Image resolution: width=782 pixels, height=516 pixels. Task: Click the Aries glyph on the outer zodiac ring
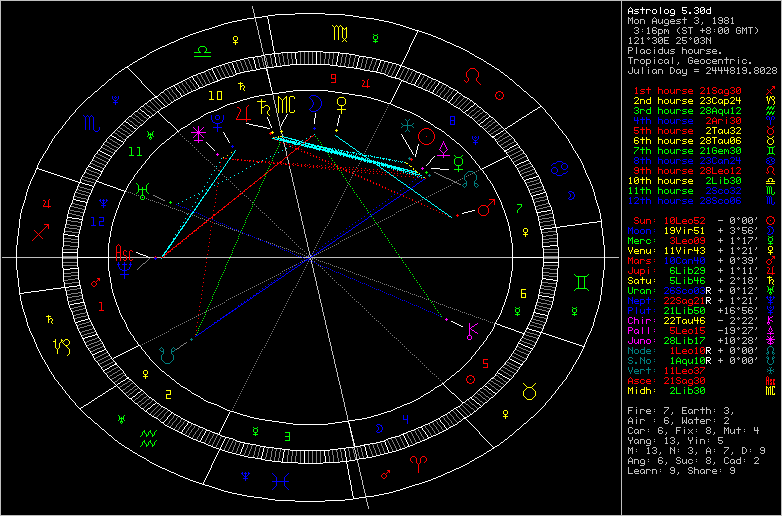[x=417, y=462]
